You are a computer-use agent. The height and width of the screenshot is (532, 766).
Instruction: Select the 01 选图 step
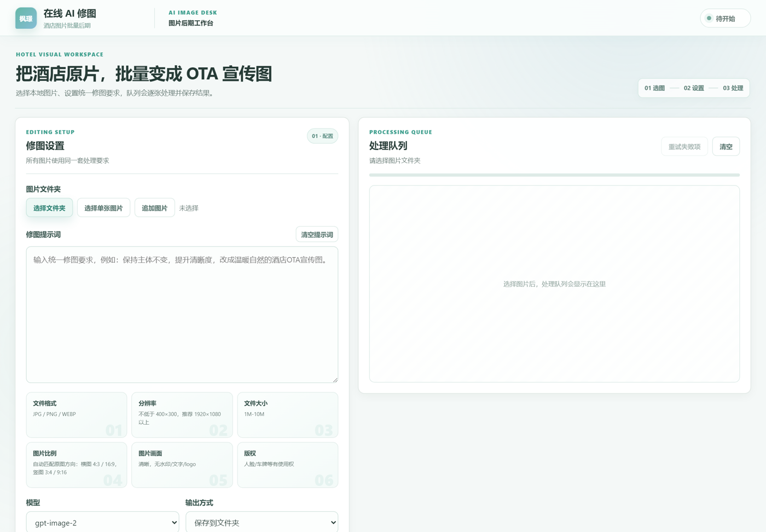[654, 88]
